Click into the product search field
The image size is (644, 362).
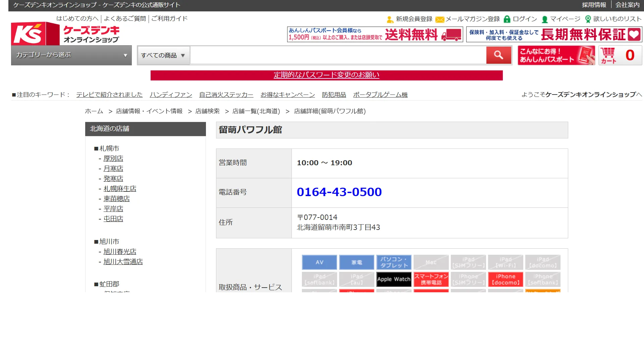click(338, 55)
